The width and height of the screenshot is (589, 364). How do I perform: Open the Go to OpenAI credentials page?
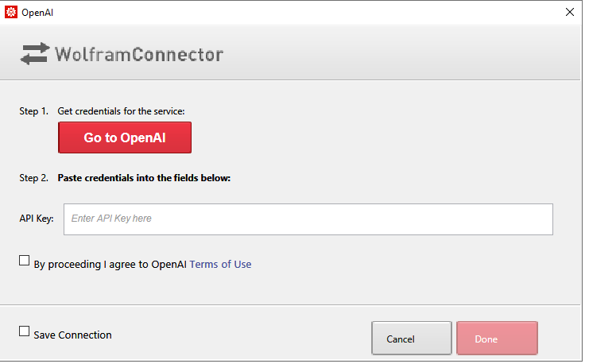tap(125, 137)
